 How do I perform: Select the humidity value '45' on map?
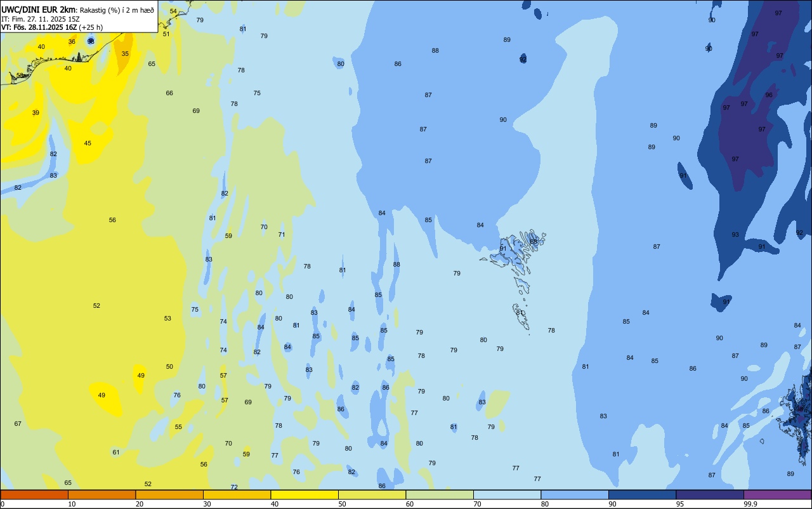coord(88,143)
